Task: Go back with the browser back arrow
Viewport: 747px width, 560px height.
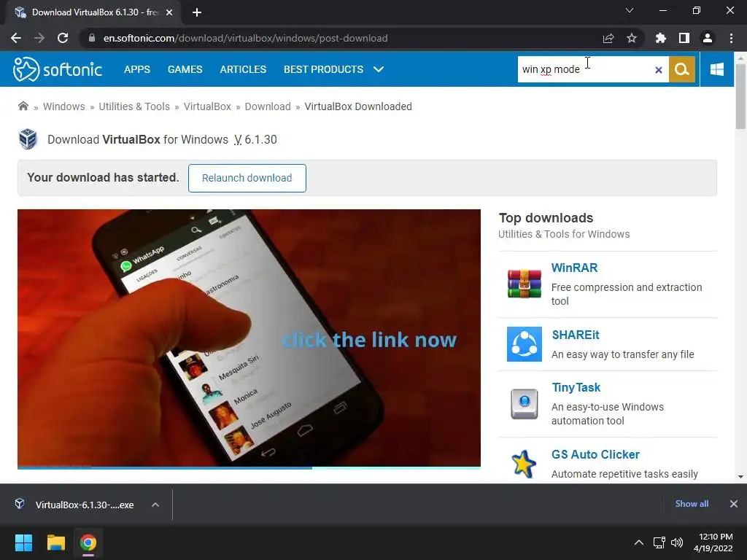Action: (x=16, y=38)
